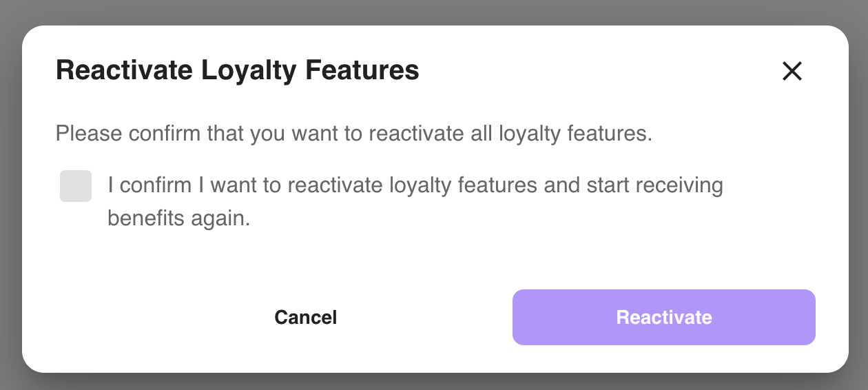Click the 'Reactivate Loyalty Features' heading
Viewport: 868px width, 390px height.
click(x=237, y=70)
